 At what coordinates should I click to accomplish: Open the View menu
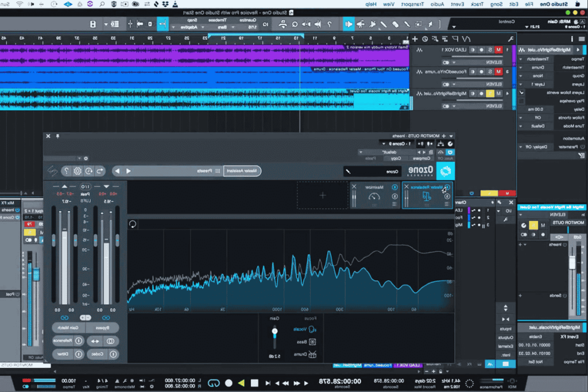[389, 4]
